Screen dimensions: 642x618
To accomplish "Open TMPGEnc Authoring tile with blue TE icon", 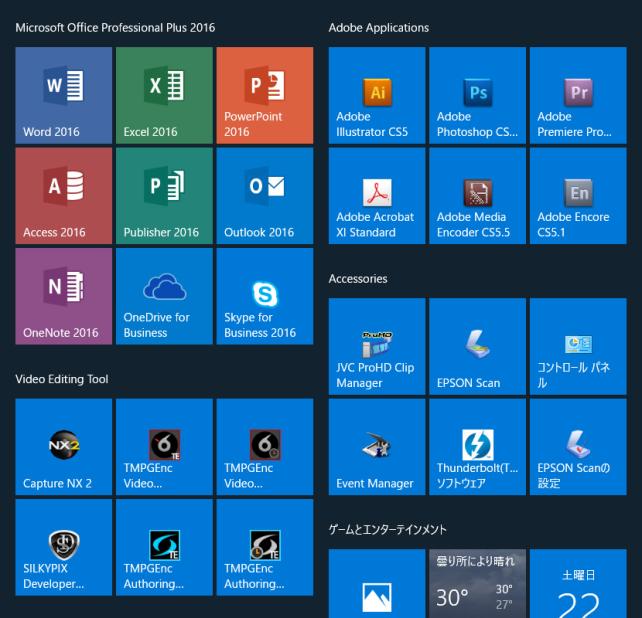I will click(x=164, y=547).
